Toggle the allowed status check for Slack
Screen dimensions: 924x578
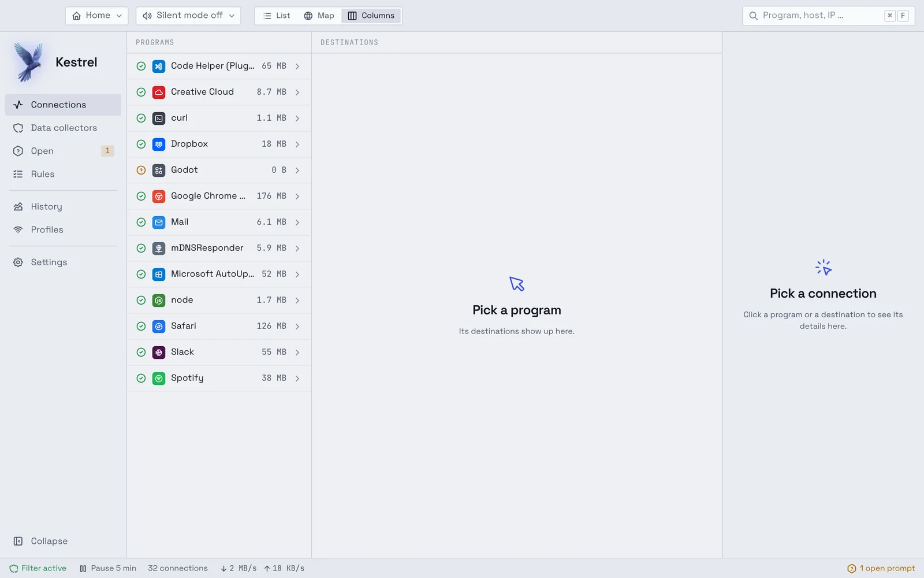tap(141, 353)
